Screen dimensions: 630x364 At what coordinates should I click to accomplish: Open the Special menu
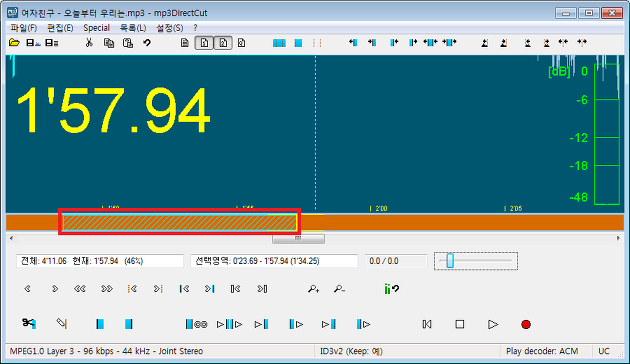tap(96, 28)
